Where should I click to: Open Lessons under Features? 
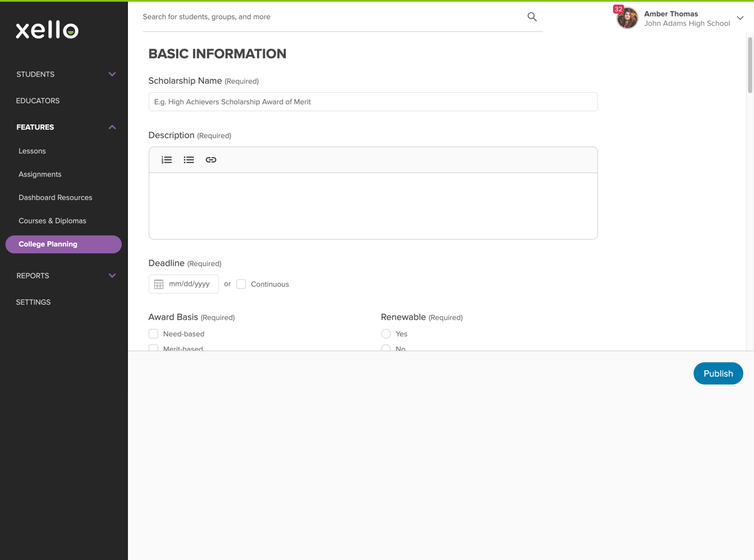coord(32,151)
